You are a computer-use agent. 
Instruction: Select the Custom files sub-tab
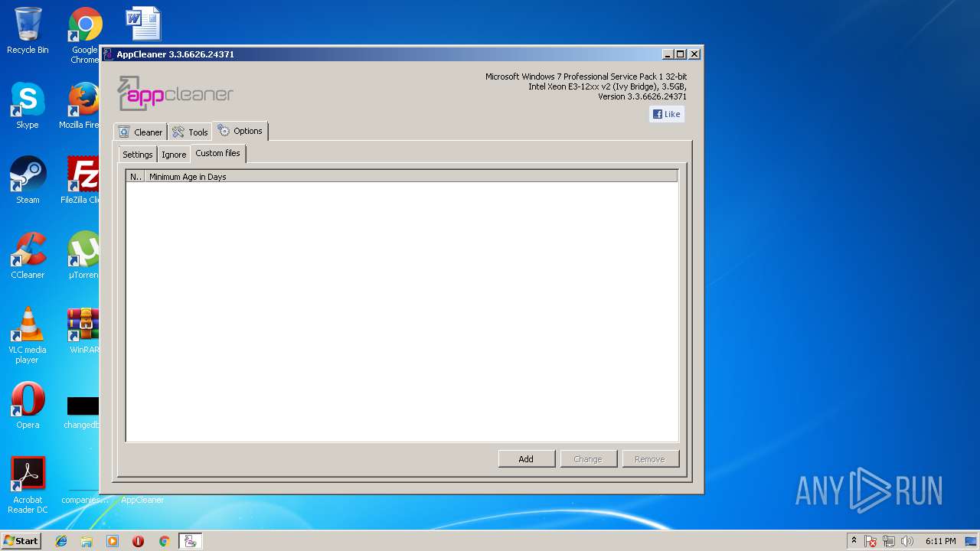tap(218, 153)
